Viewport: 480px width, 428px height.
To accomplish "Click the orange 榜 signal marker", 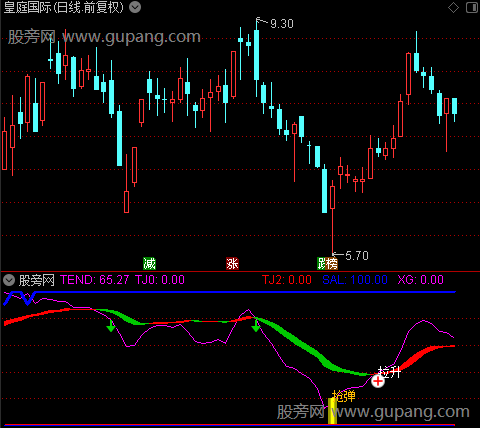I will (x=332, y=264).
